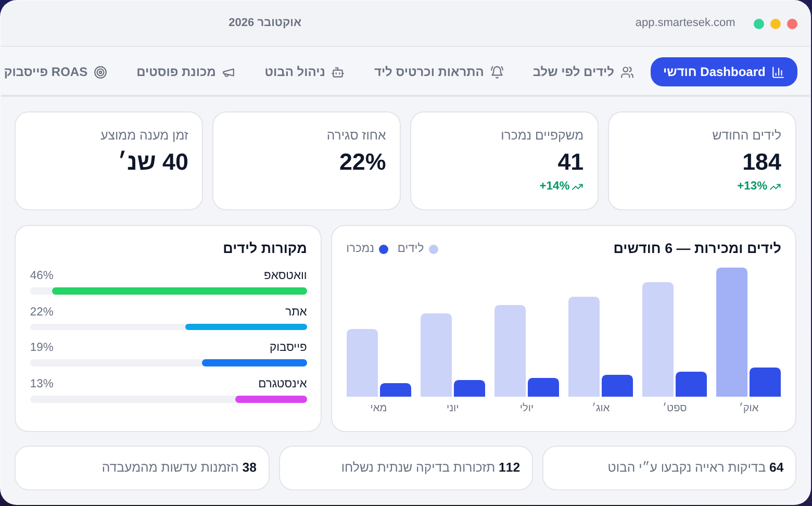Click the לידים legend dot

pyautogui.click(x=434, y=249)
